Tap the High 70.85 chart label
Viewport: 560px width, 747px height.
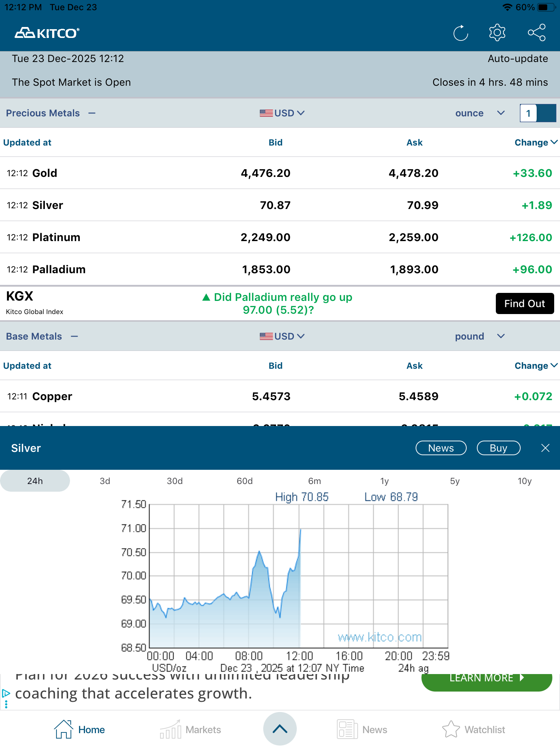point(302,497)
